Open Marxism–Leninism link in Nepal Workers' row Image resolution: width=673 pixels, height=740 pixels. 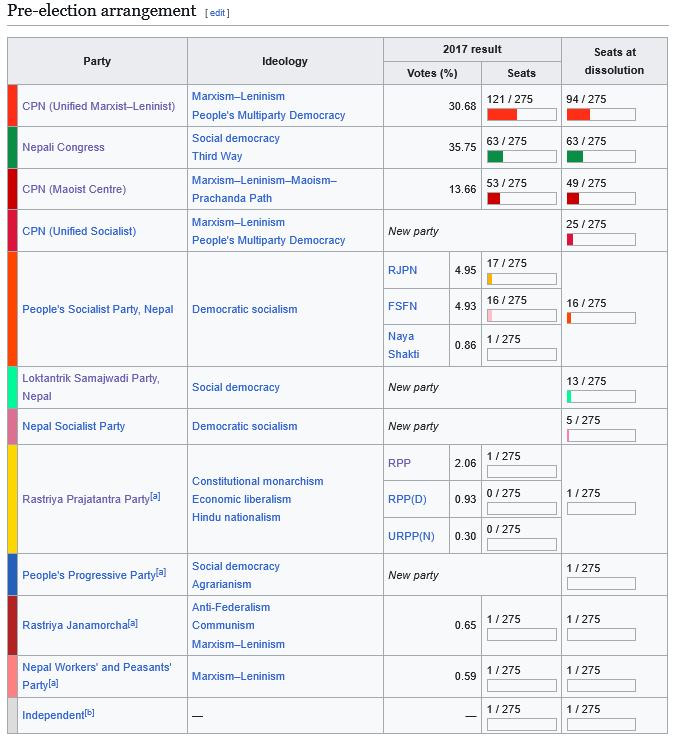[238, 676]
